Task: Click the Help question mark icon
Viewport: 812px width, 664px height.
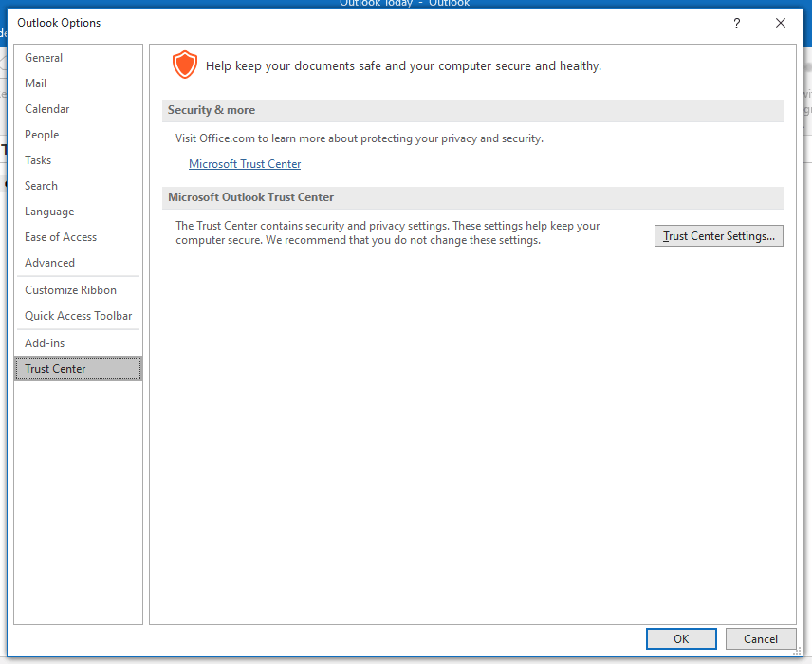Action: 736,23
